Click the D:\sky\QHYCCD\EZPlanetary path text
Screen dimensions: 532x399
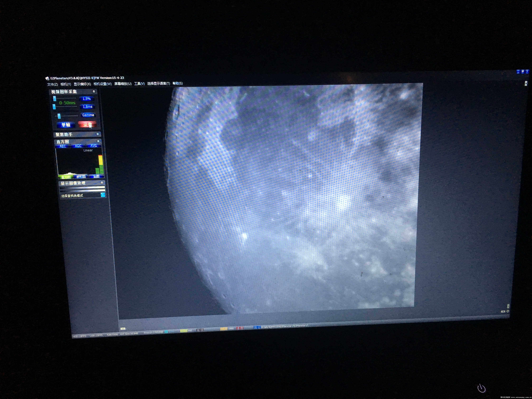pyautogui.click(x=284, y=326)
